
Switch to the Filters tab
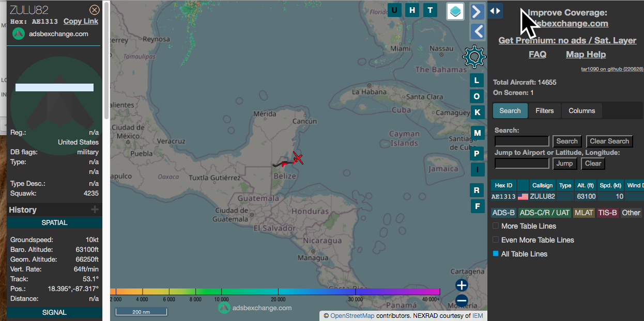tap(545, 110)
